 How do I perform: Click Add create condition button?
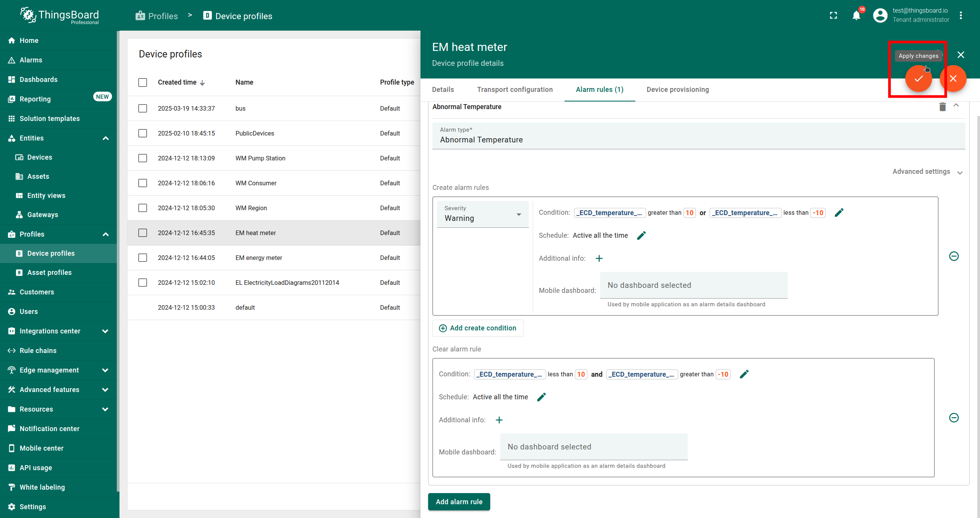click(478, 328)
